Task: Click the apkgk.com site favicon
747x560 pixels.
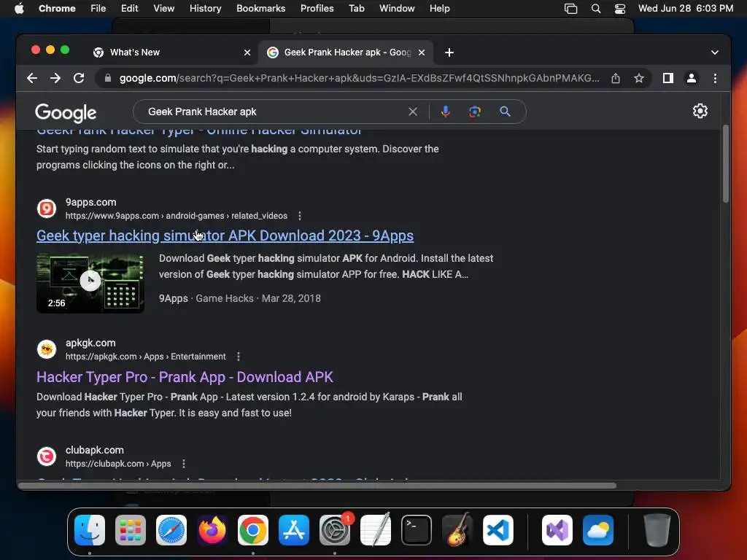Action: pos(47,349)
